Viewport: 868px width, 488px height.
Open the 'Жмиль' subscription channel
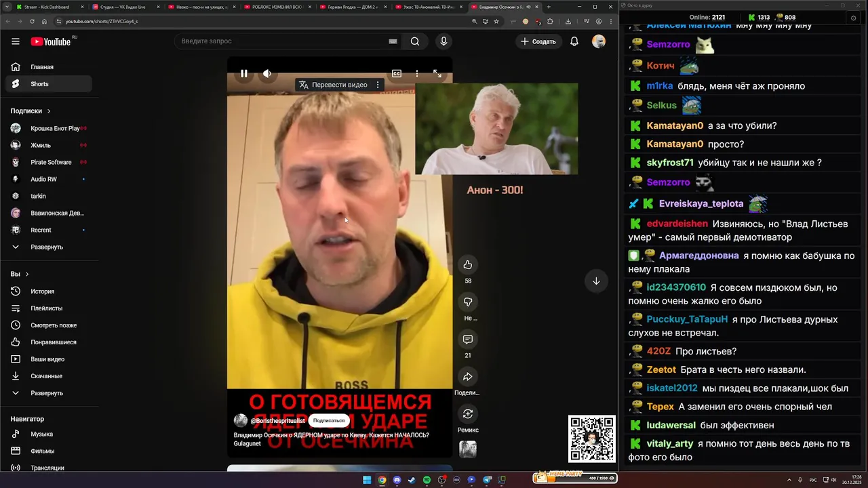pos(49,145)
